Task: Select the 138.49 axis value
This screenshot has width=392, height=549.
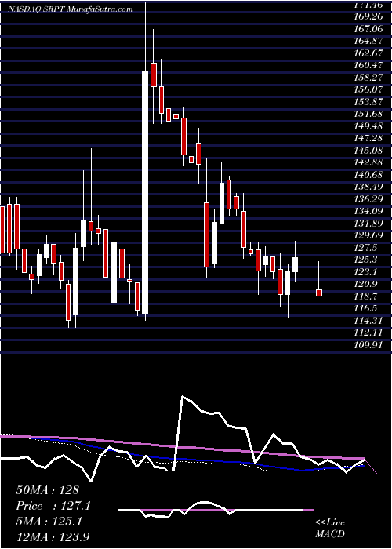Action: tap(369, 187)
